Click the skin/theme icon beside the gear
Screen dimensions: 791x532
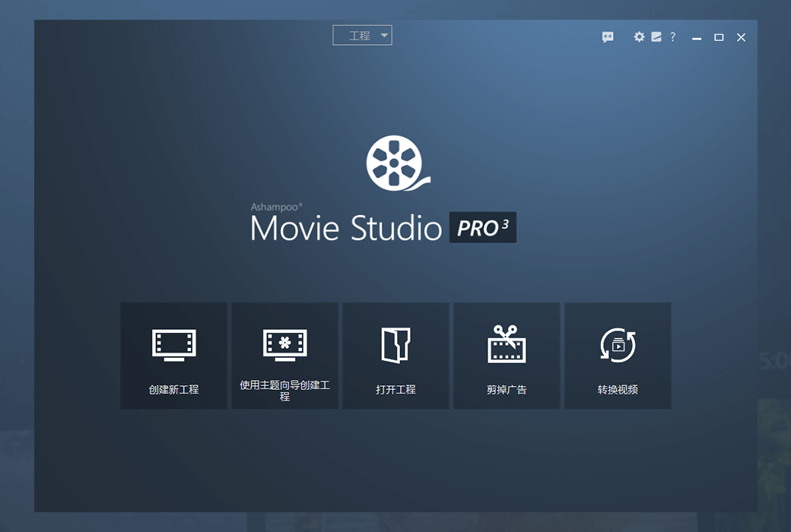656,36
